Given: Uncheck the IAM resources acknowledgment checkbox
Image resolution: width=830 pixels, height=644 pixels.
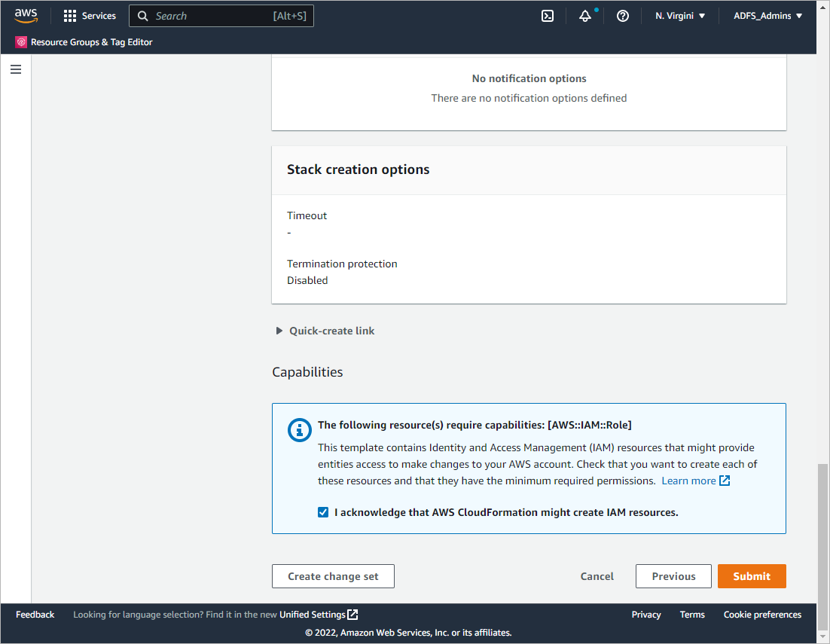Looking at the screenshot, I should (323, 512).
